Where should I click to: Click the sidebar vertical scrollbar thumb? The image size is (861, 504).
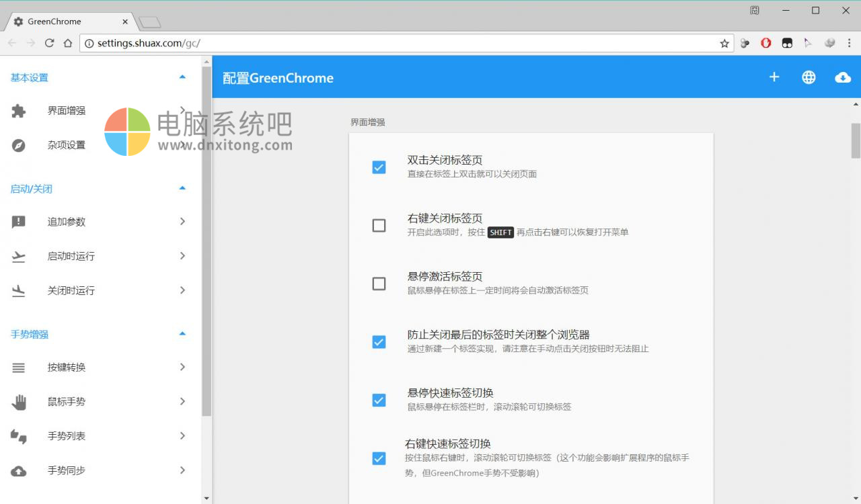(x=207, y=242)
